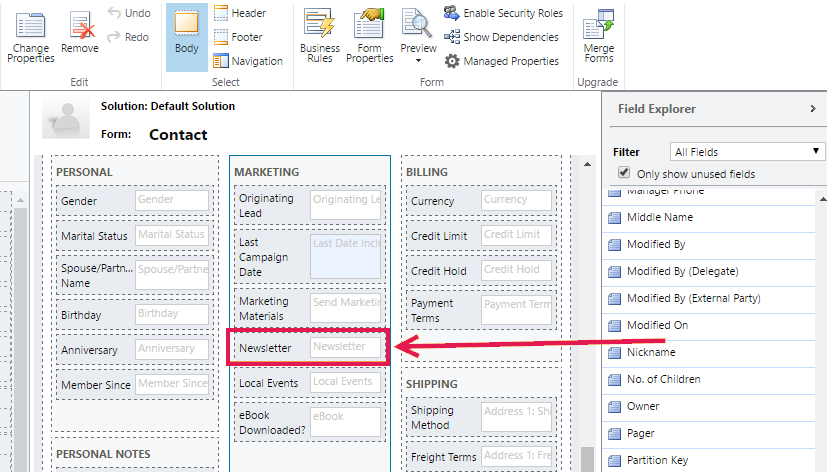
Task: Undo the last form change
Action: point(129,13)
